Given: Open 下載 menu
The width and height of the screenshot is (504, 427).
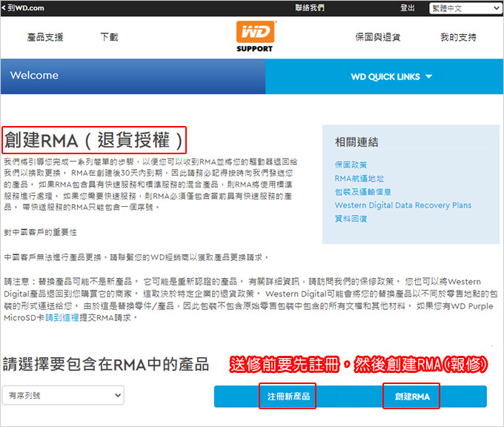Looking at the screenshot, I should (x=109, y=37).
